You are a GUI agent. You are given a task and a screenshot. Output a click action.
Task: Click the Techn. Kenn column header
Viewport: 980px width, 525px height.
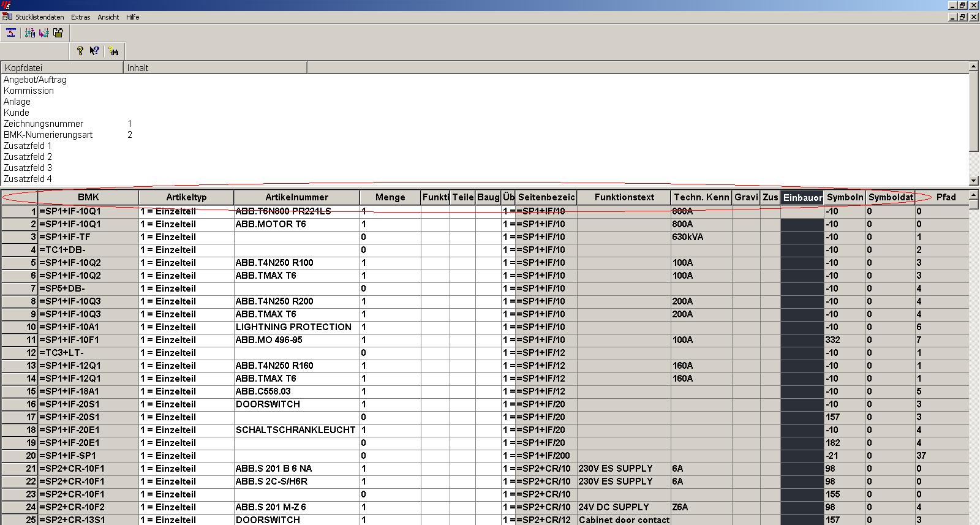pos(701,197)
